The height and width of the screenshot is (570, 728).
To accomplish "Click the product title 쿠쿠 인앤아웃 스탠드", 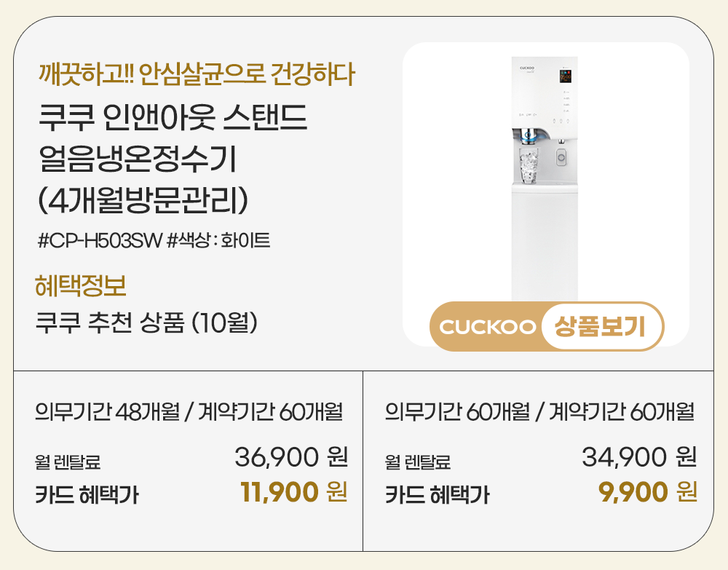I will (173, 119).
